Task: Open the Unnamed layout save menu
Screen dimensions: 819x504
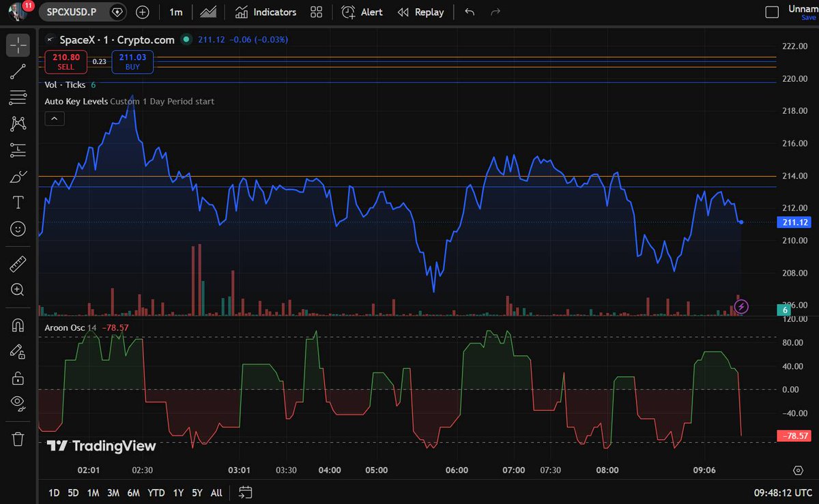Action: point(804,12)
